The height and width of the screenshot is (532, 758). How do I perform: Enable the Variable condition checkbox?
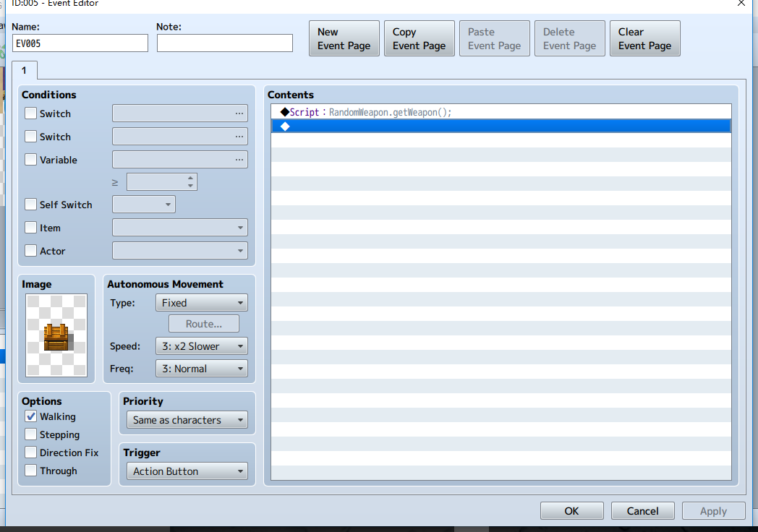coord(30,160)
